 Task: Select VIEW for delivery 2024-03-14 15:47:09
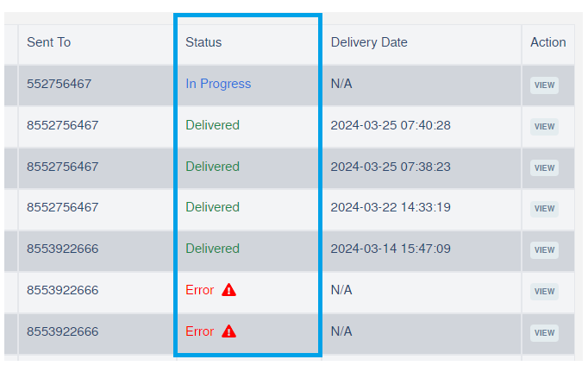pyautogui.click(x=544, y=250)
